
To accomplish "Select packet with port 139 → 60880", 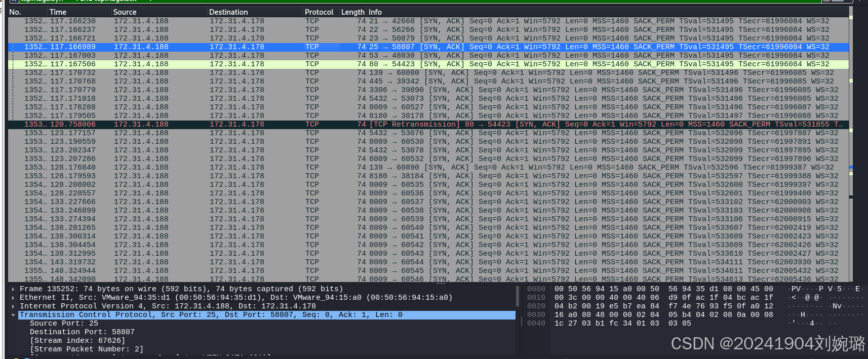I will click(428, 72).
